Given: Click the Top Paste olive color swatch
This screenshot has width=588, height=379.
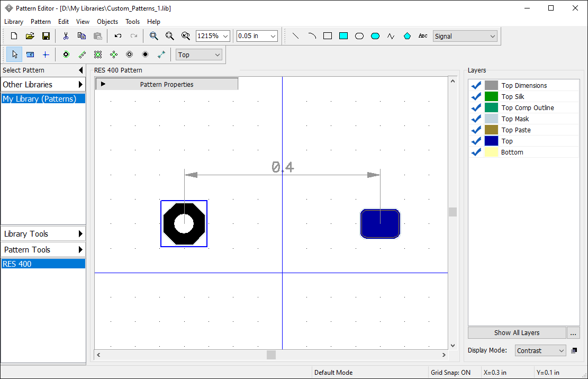Looking at the screenshot, I should click(x=491, y=130).
